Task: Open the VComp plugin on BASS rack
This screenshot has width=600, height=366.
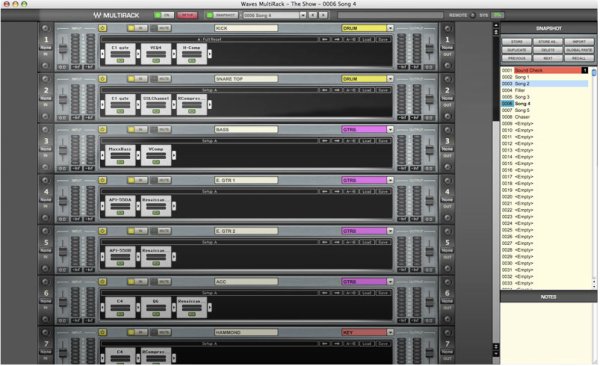Action: (x=156, y=155)
